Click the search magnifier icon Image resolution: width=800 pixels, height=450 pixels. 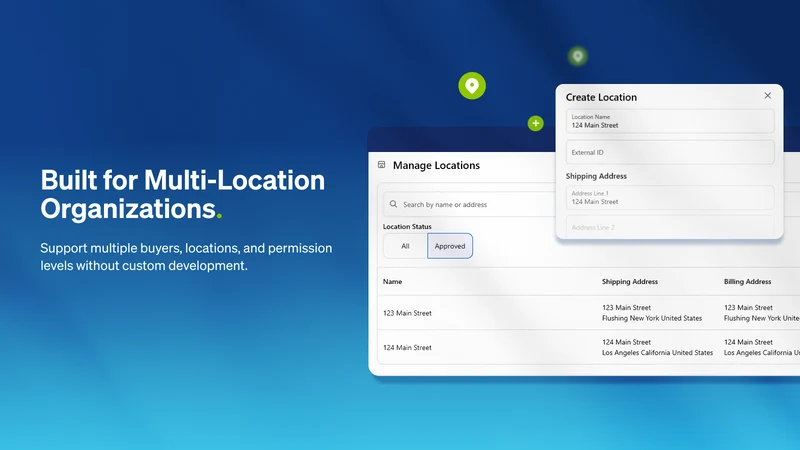[393, 204]
